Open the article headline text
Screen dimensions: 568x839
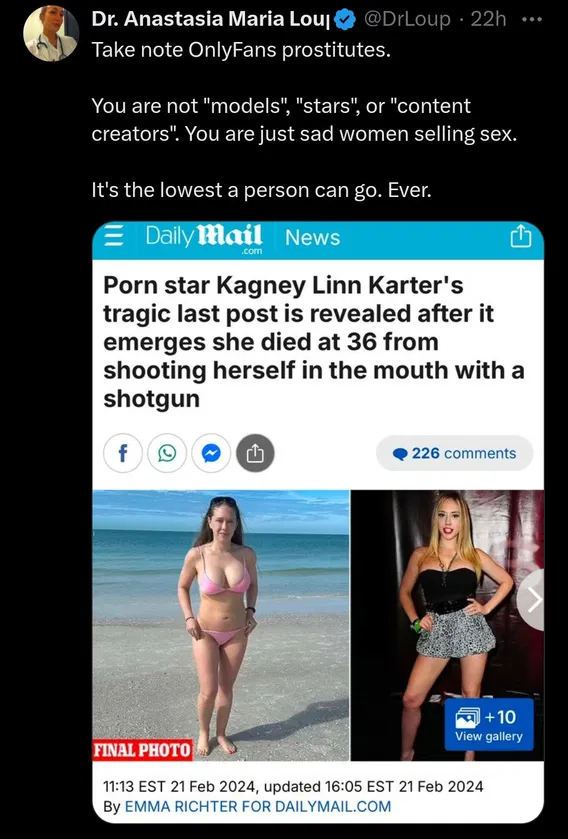coord(314,342)
